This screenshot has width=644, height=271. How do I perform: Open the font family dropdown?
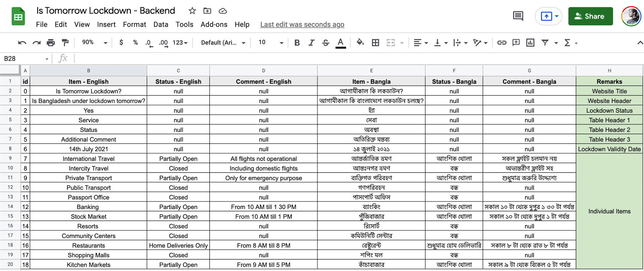[x=223, y=43]
